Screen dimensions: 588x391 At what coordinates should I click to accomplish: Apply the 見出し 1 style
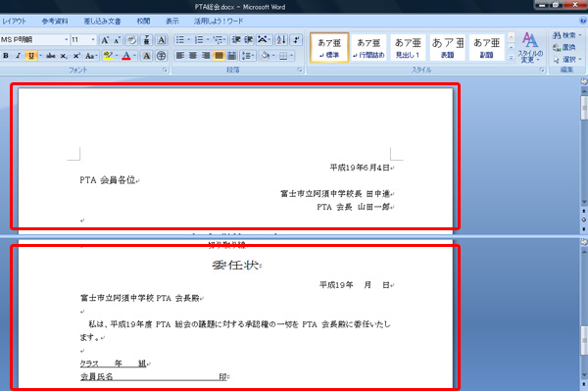point(408,48)
